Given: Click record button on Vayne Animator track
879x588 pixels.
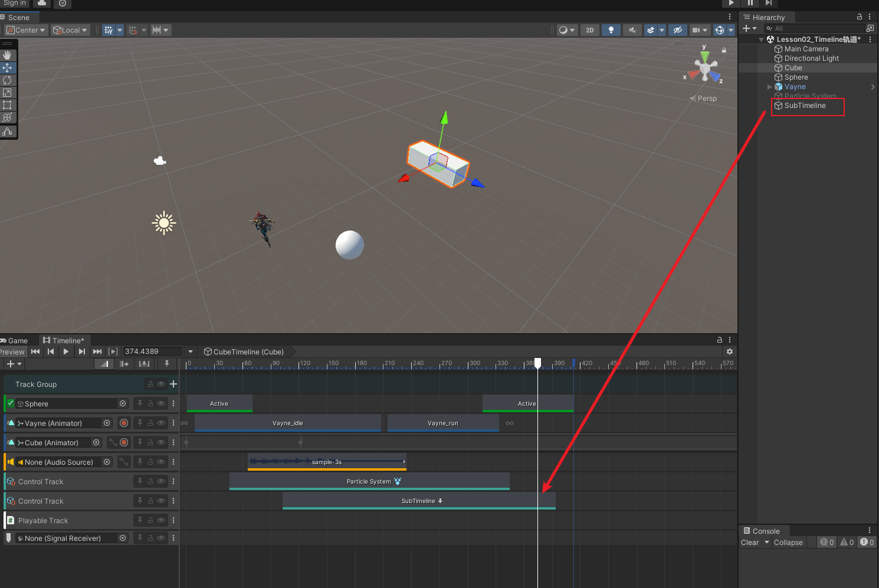Looking at the screenshot, I should [124, 423].
